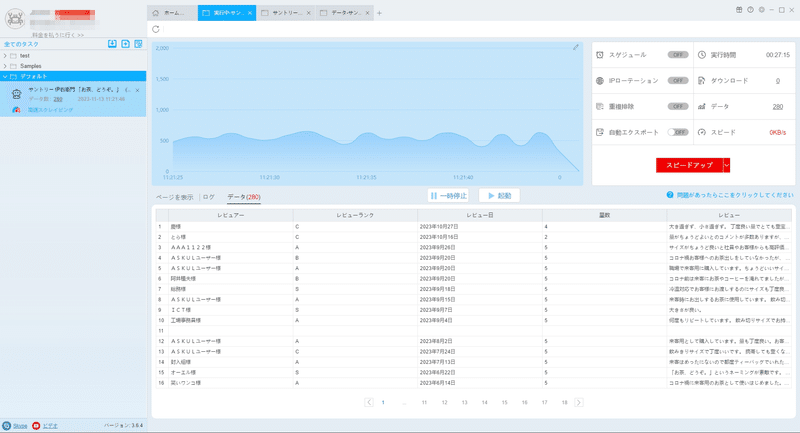Click the globe icon beside IPローテーション
The width and height of the screenshot is (800, 433).
(600, 81)
